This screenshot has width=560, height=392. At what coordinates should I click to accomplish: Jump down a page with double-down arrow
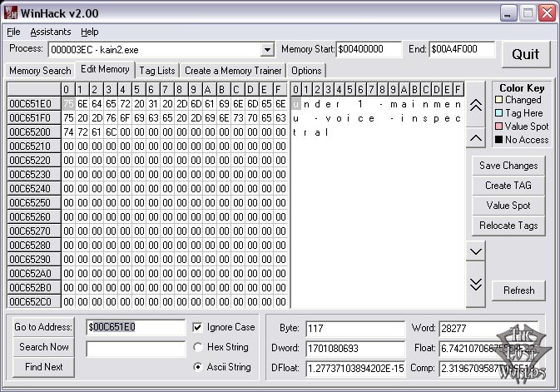point(476,284)
